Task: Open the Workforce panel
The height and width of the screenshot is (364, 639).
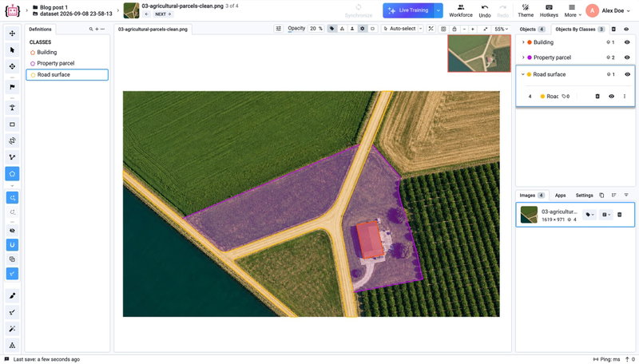Action: 461,10
